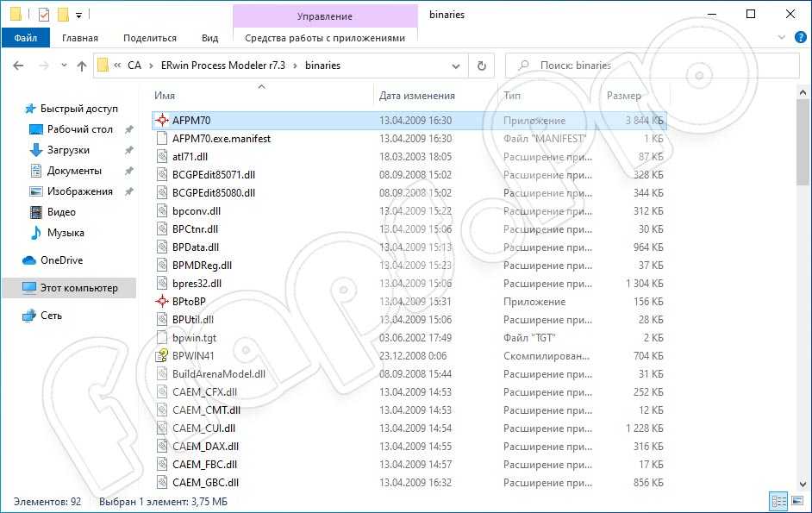
Task: Open the Вид ribbon tab
Action: coord(209,38)
